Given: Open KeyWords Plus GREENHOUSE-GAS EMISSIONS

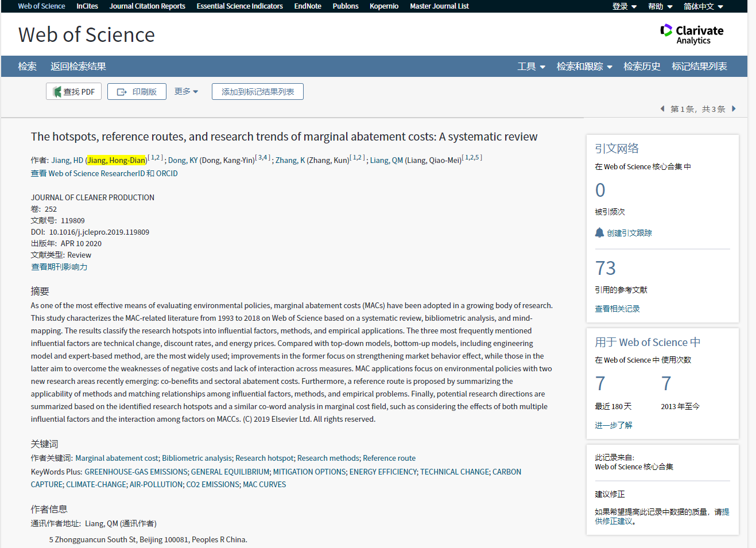Looking at the screenshot, I should click(x=136, y=472).
